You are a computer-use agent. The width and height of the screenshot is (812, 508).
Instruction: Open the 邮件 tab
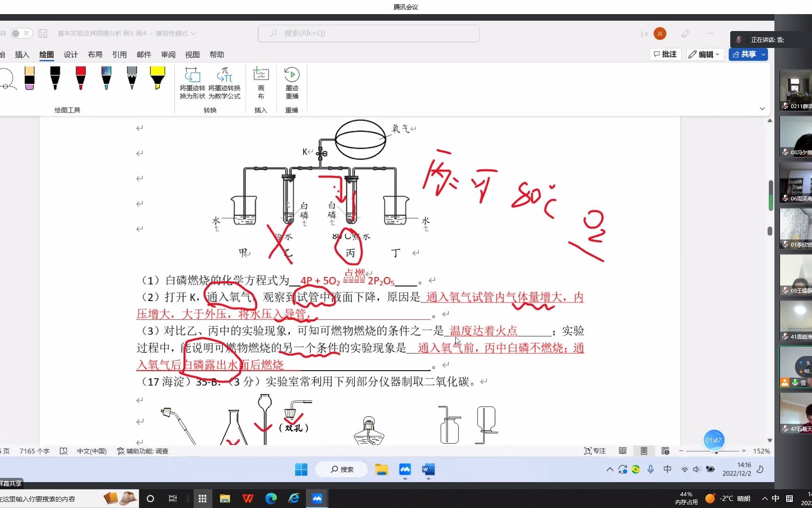144,55
